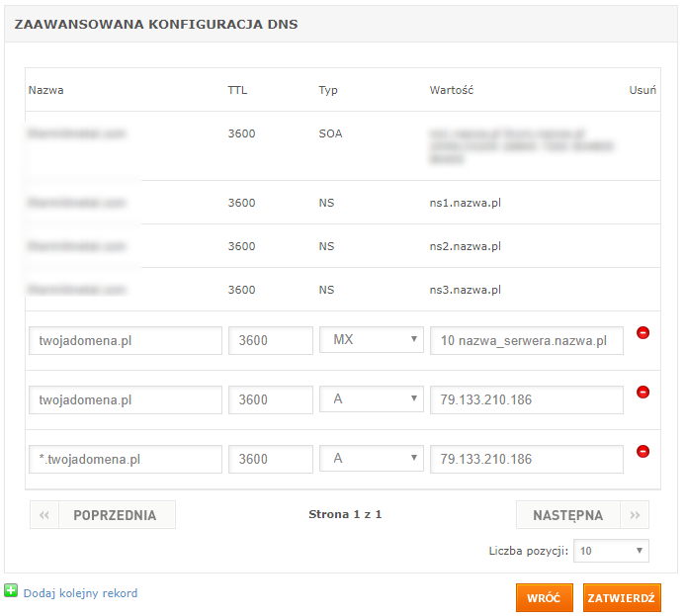This screenshot has height=616, width=685.
Task: Click TTL 3600 in ns2.nazwa.pl row
Action: click(241, 246)
